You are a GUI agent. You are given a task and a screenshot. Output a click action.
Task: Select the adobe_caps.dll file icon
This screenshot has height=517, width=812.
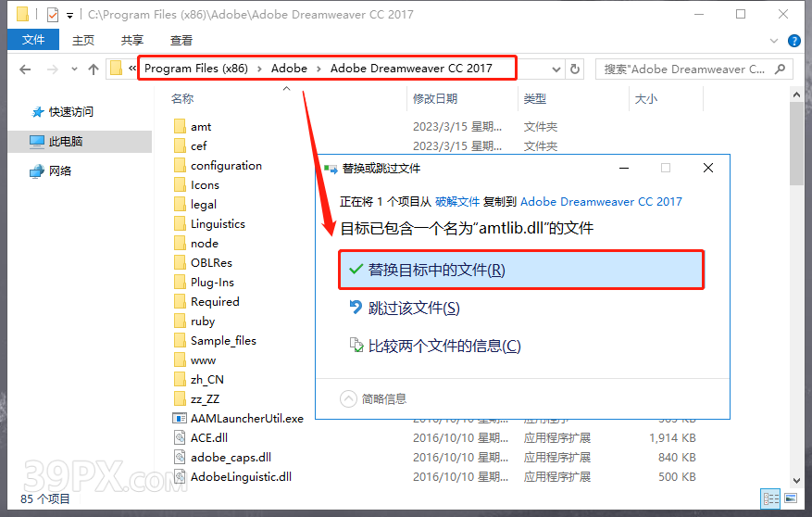(180, 457)
